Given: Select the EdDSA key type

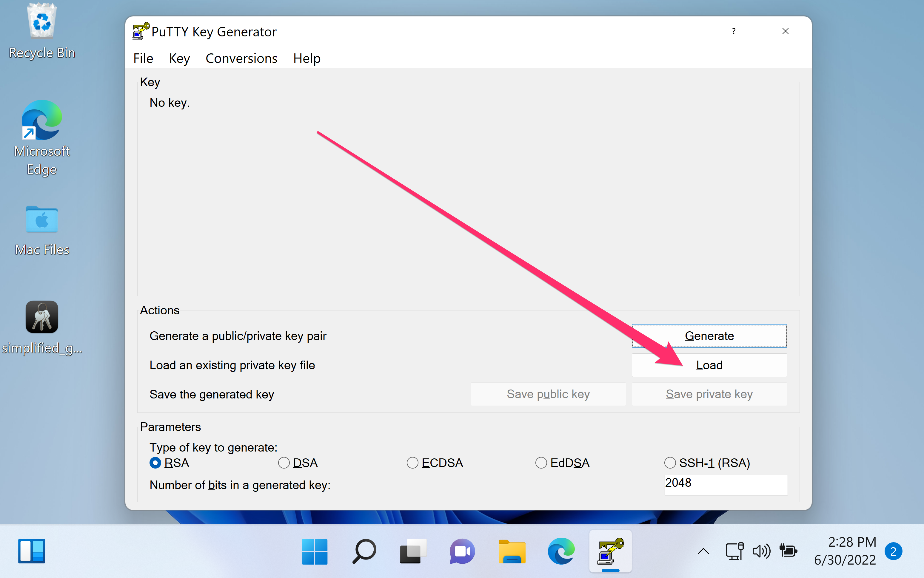Looking at the screenshot, I should pos(562,463).
